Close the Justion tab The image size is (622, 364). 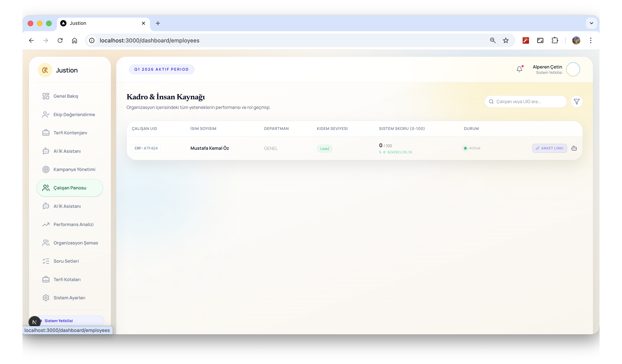coord(143,23)
